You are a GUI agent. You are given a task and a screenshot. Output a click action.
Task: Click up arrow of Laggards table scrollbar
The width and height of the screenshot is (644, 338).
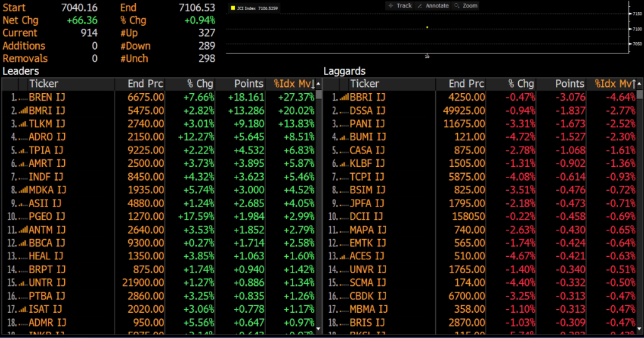pos(640,84)
